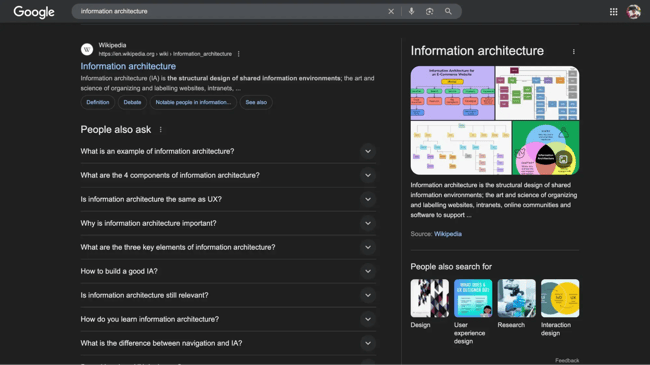
Task: Open the purple e-commerce IA diagram image
Action: click(452, 93)
